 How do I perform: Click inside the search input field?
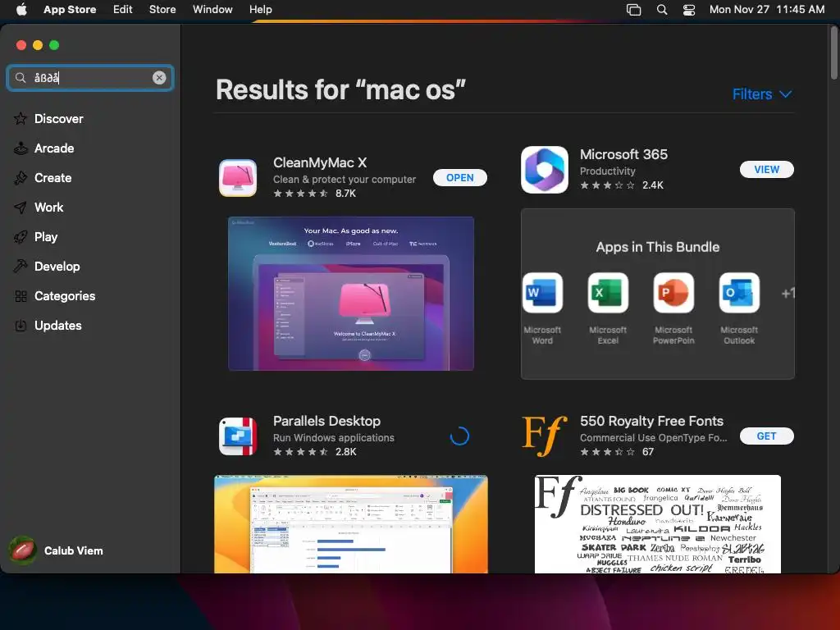(90, 78)
